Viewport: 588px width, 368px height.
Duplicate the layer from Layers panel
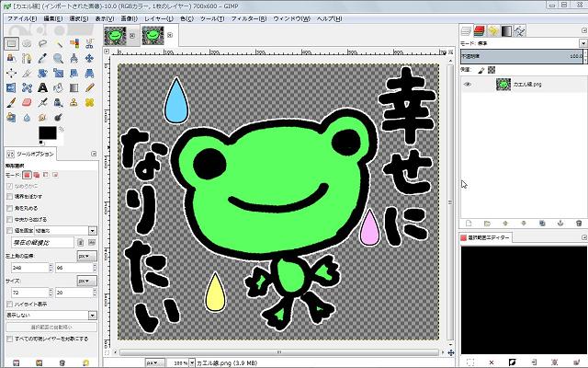[542, 223]
